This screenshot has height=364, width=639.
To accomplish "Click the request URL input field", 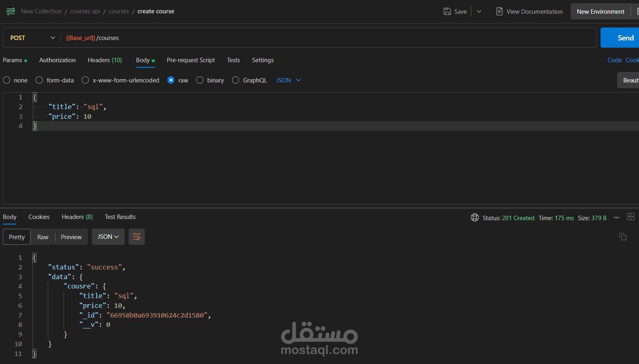I will pos(328,38).
